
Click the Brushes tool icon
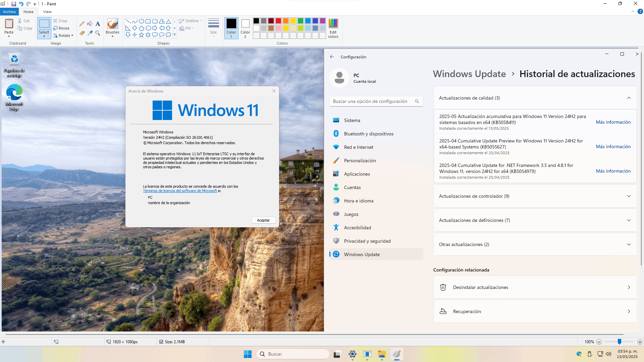(x=112, y=23)
